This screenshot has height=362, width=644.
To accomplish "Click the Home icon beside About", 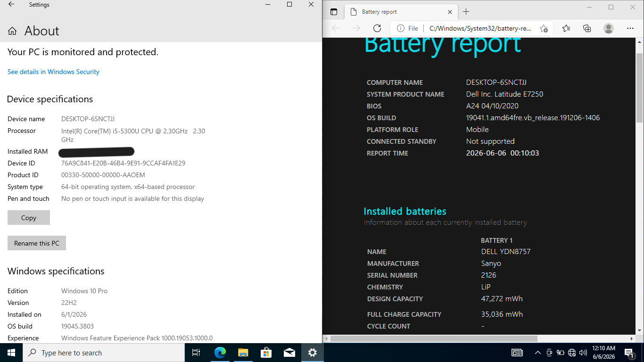I will (x=12, y=31).
